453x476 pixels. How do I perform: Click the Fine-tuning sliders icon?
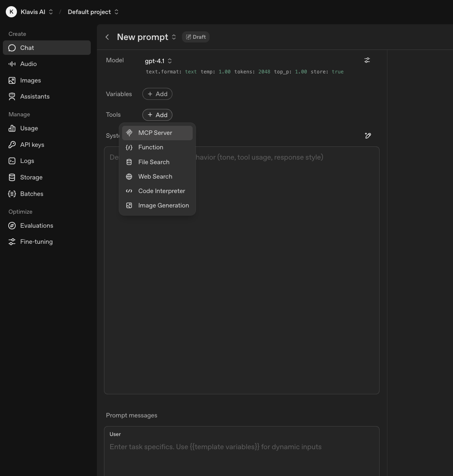[x=12, y=242]
